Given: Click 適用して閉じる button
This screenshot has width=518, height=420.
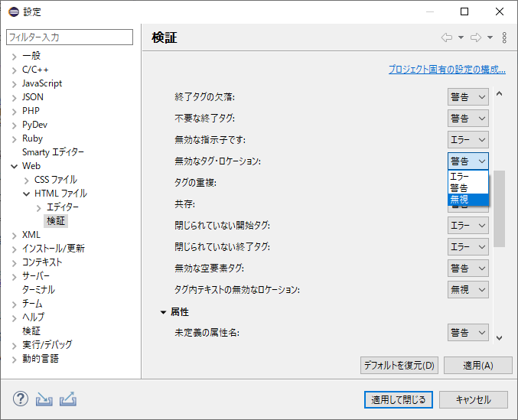Looking at the screenshot, I should point(399,399).
